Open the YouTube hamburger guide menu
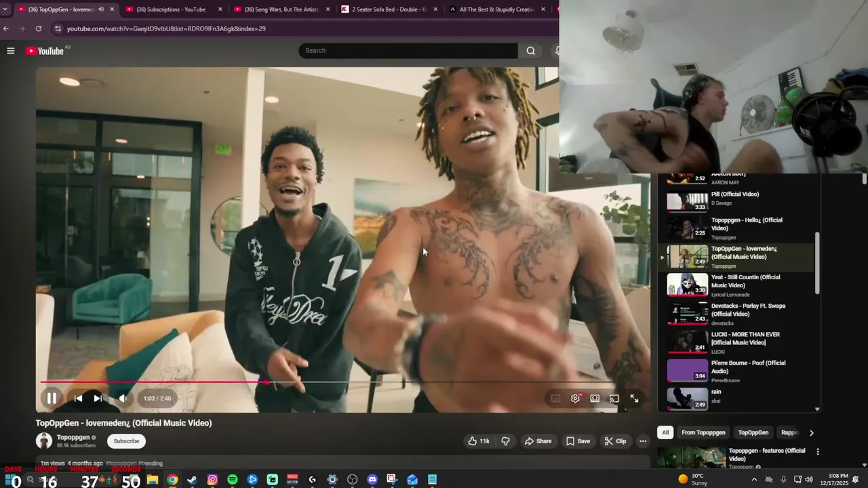The width and height of the screenshot is (868, 488). click(x=11, y=51)
